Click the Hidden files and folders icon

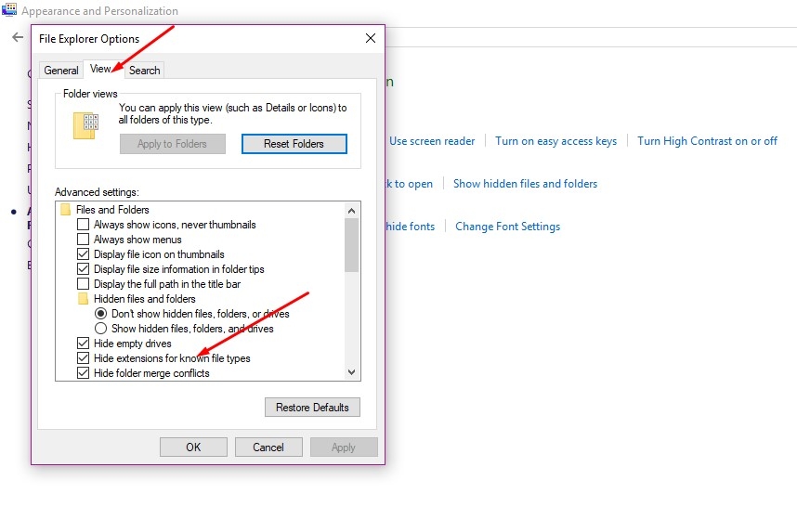(x=83, y=299)
